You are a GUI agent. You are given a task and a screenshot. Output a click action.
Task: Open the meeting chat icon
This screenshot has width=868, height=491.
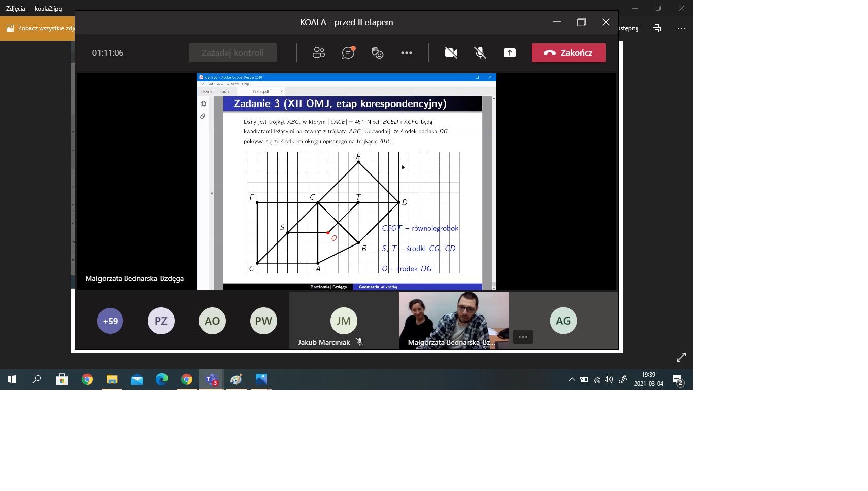click(x=348, y=53)
